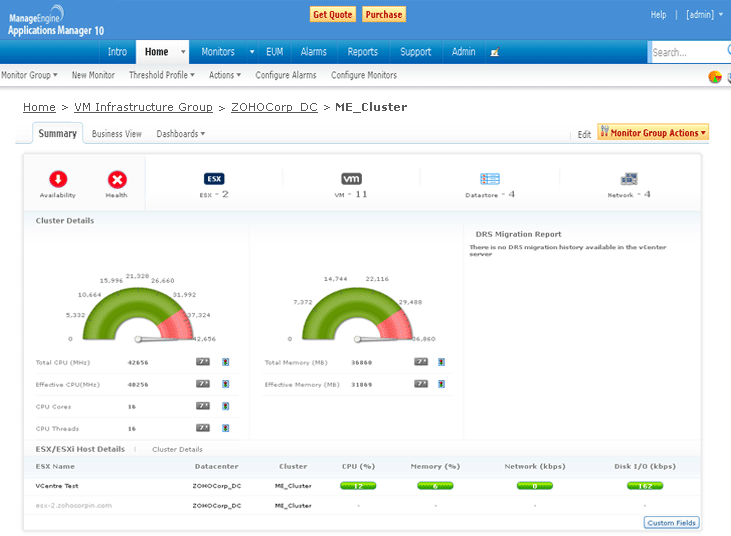Open 7-day report for Total CPU
The height and width of the screenshot is (536, 731).
tap(203, 362)
